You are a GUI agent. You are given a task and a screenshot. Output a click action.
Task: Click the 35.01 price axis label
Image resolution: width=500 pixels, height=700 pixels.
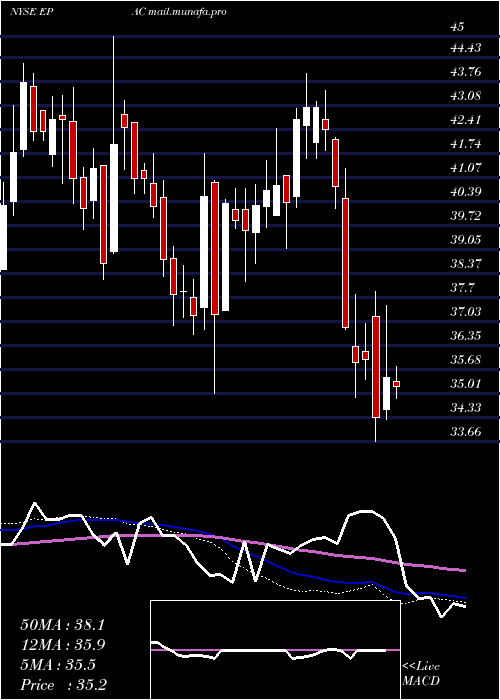tap(466, 384)
